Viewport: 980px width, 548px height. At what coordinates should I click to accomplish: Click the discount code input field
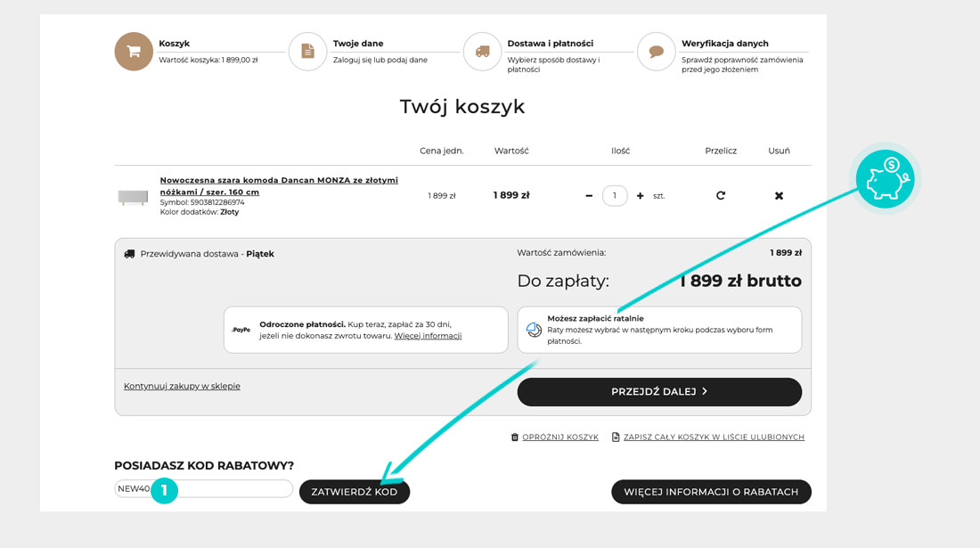[x=232, y=488]
